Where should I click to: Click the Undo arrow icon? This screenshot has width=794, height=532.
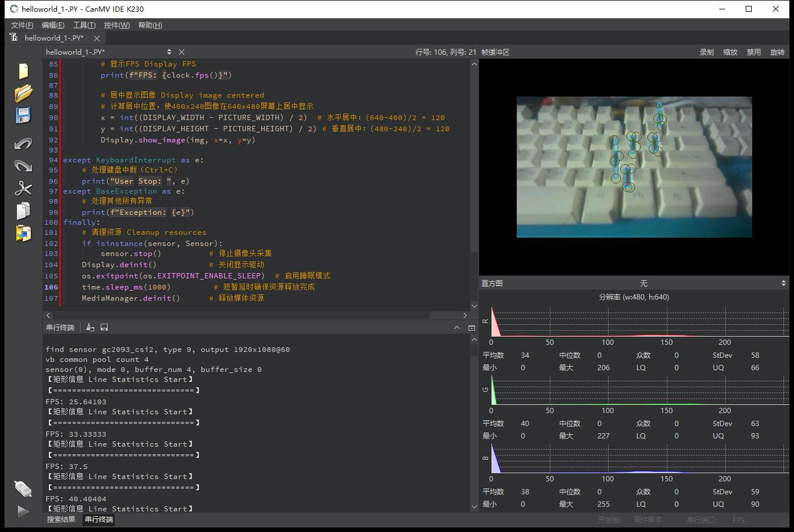(23, 144)
